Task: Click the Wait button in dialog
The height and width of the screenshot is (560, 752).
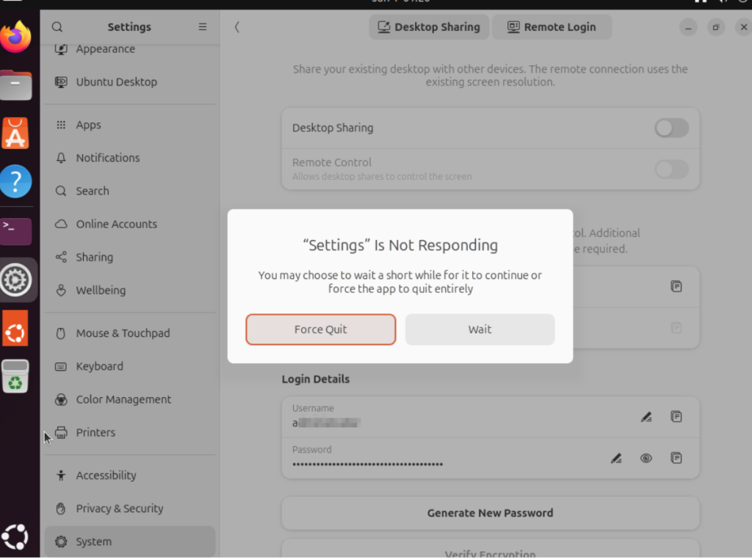Action: click(x=480, y=330)
